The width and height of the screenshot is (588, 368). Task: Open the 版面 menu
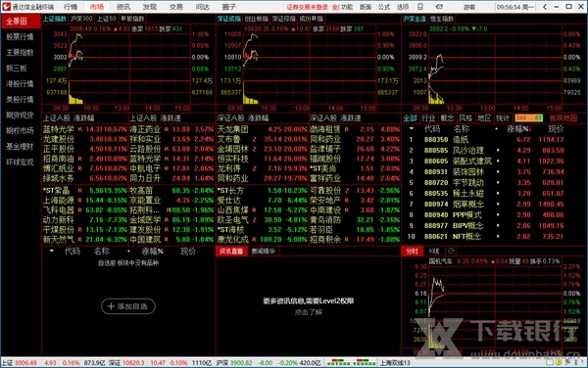pos(366,7)
